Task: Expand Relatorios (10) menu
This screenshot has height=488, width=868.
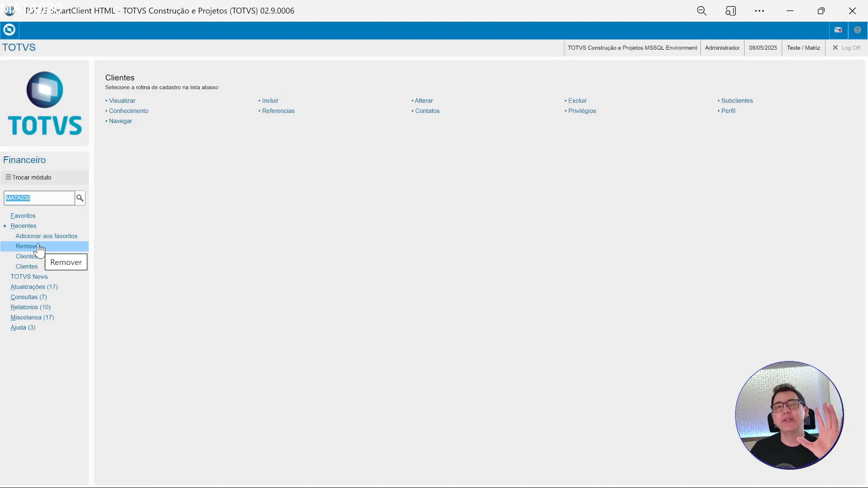Action: pyautogui.click(x=30, y=307)
